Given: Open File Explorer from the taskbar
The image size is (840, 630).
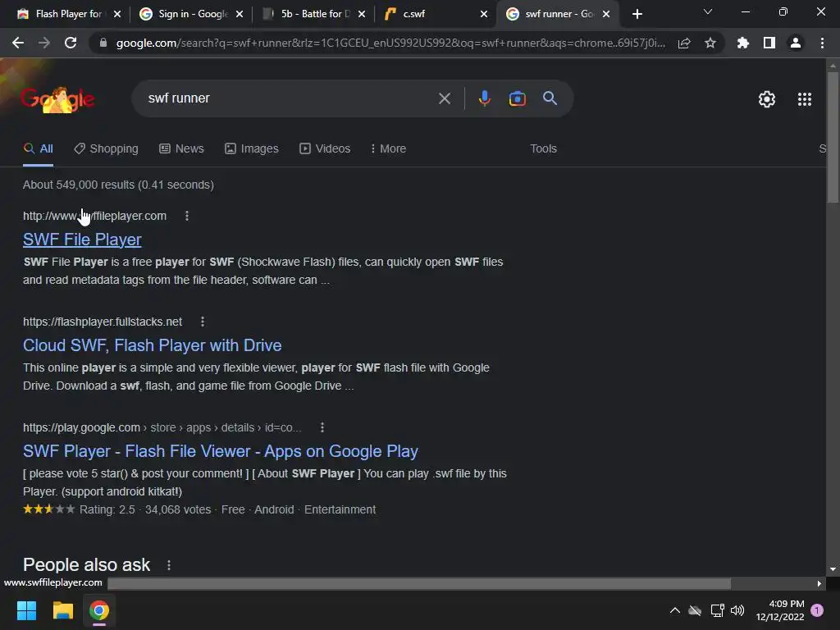Looking at the screenshot, I should pyautogui.click(x=62, y=610).
